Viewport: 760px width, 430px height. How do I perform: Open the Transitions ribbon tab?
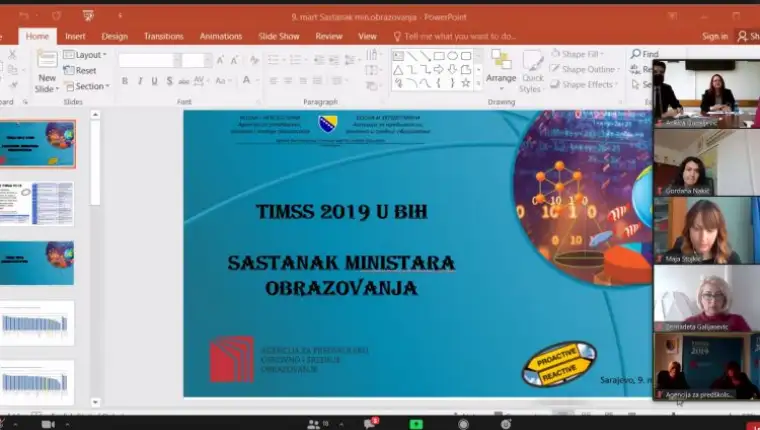(x=164, y=36)
